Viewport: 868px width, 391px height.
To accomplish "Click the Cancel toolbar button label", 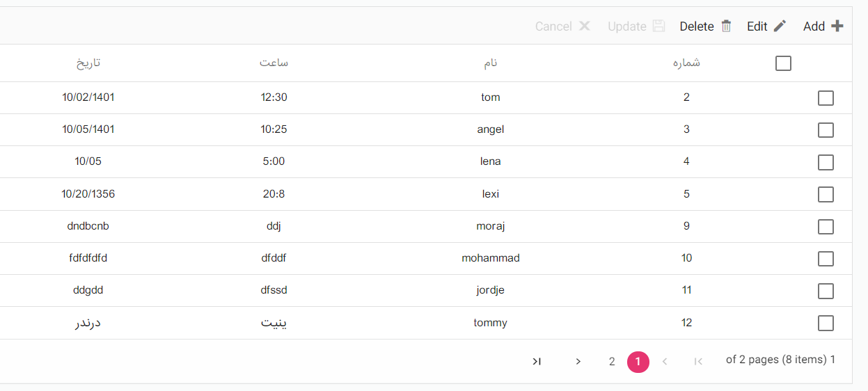I will pos(553,26).
